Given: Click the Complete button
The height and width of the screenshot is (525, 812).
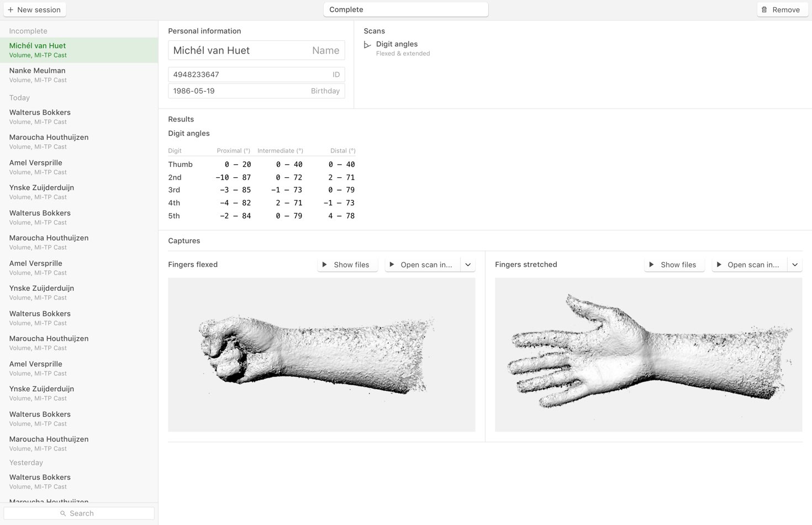Looking at the screenshot, I should (x=406, y=9).
